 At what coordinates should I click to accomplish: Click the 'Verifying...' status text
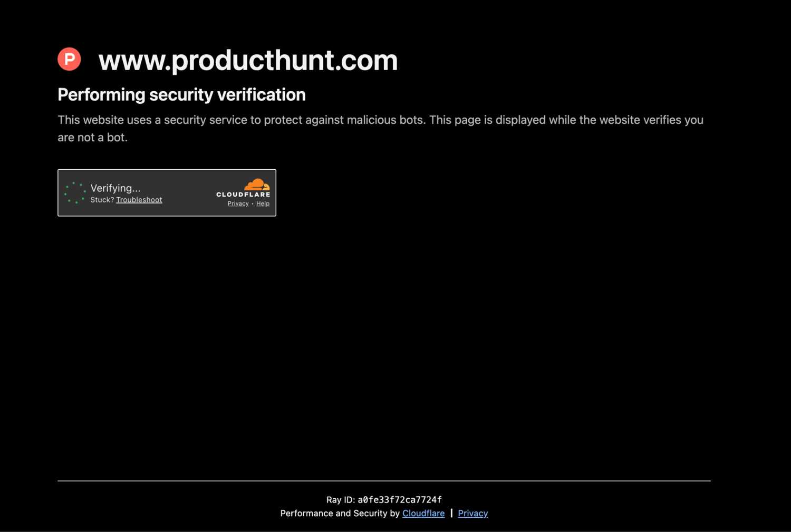[x=115, y=188]
